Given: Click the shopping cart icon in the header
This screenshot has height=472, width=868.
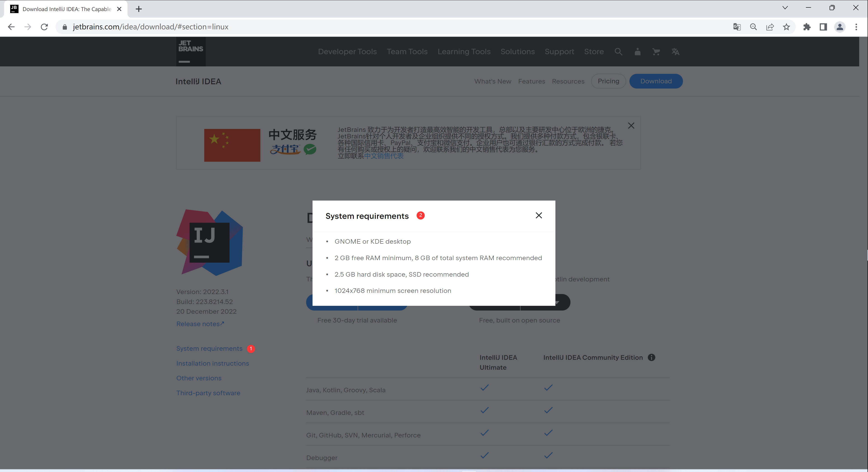Looking at the screenshot, I should 656,52.
